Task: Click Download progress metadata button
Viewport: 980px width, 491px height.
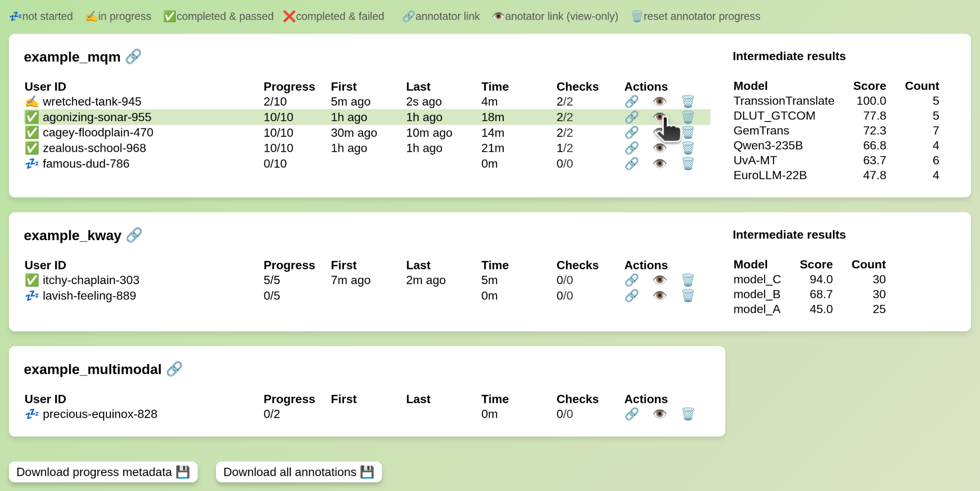Action: (x=103, y=472)
